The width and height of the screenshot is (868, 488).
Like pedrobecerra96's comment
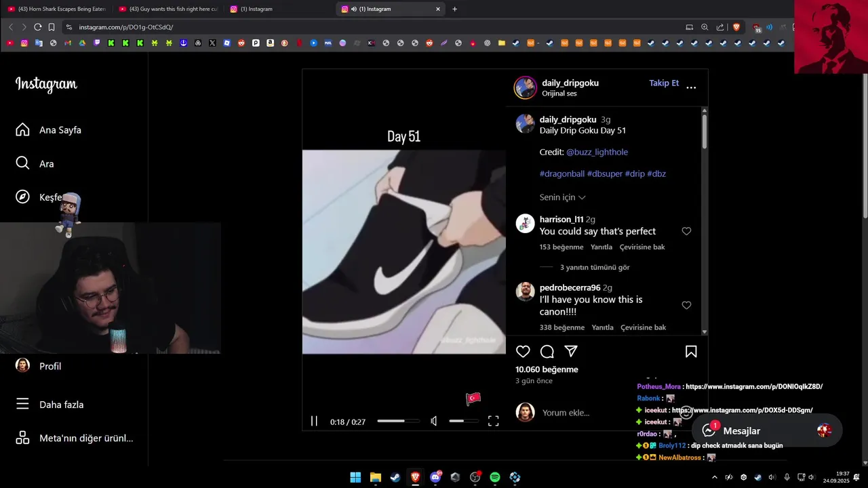(686, 305)
